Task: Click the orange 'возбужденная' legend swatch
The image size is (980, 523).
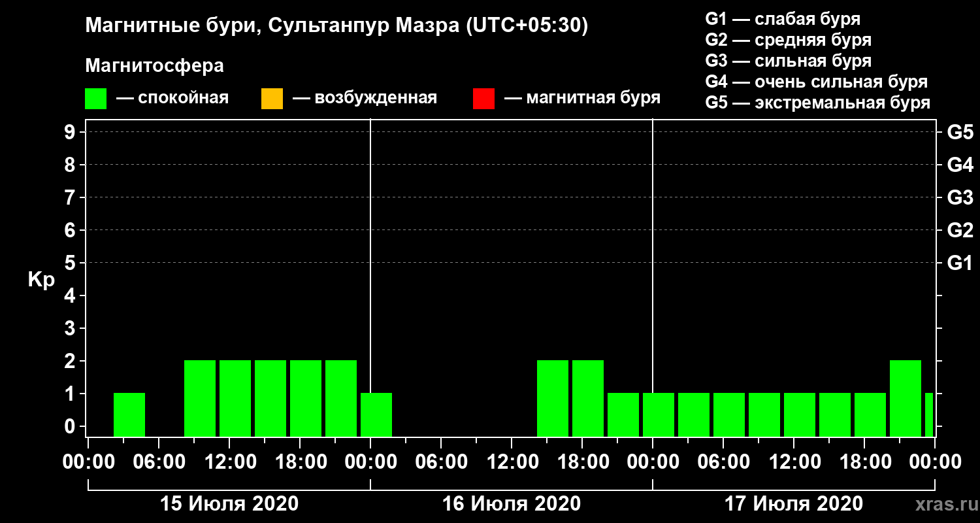Action: tap(272, 99)
